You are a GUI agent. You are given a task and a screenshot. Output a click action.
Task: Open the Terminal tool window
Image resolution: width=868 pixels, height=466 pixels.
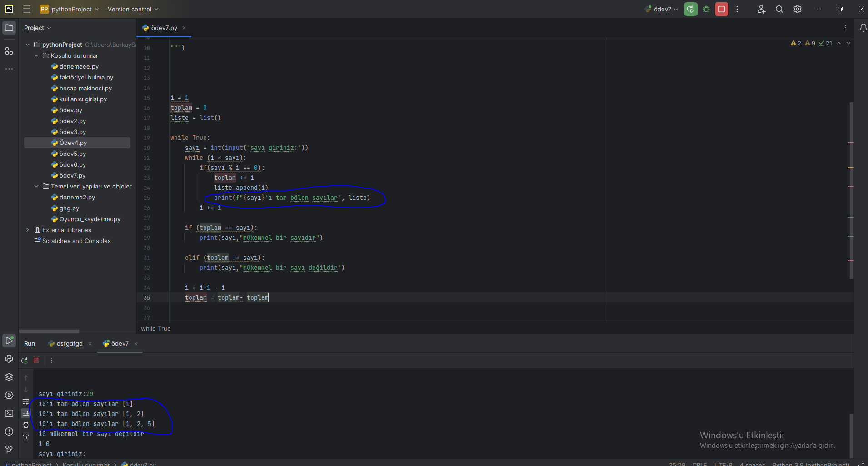click(x=9, y=413)
